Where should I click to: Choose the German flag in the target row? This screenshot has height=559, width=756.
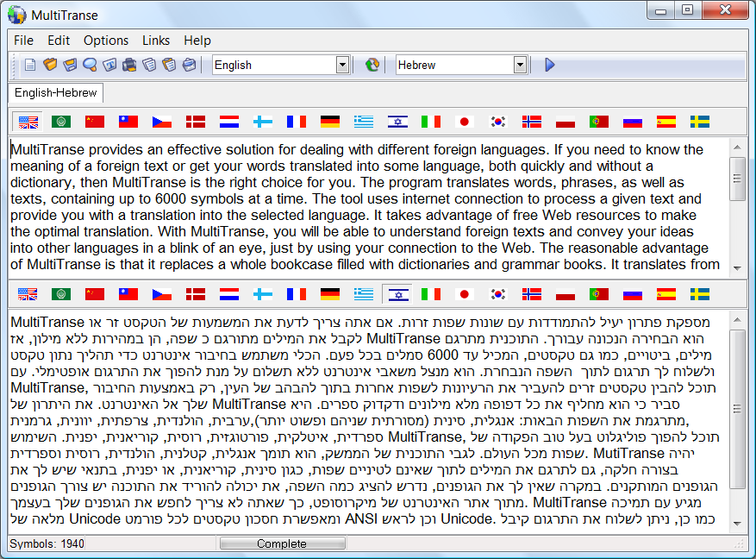click(330, 294)
